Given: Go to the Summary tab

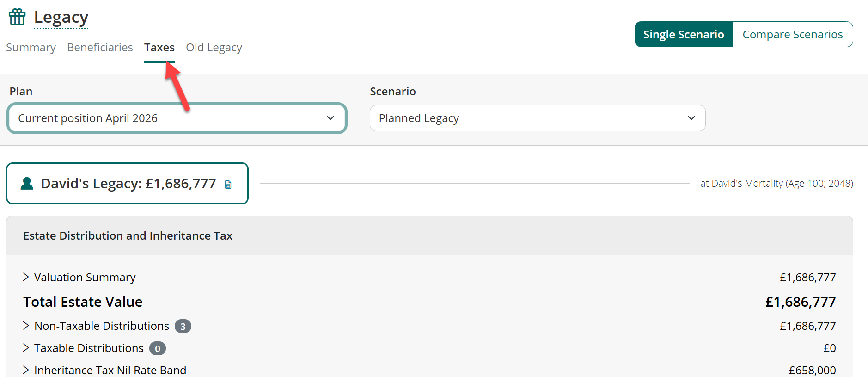Looking at the screenshot, I should pyautogui.click(x=31, y=48).
